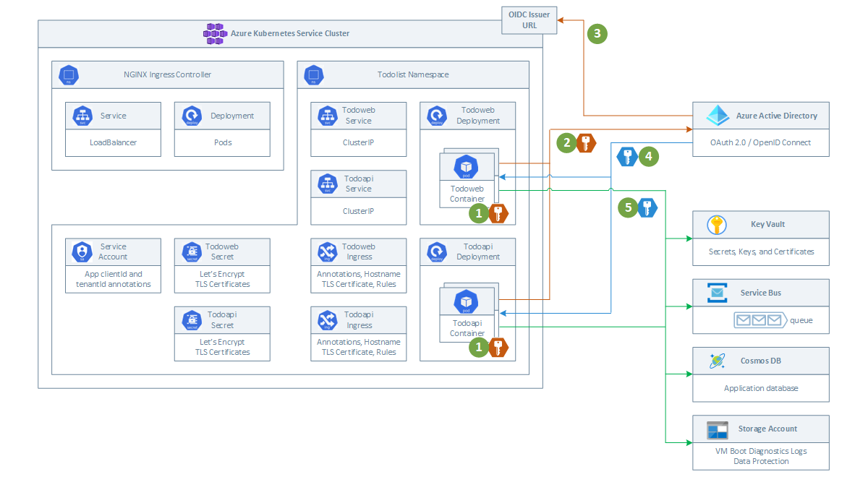
Task: Click the Deployment icon above Pods
Action: (x=192, y=116)
